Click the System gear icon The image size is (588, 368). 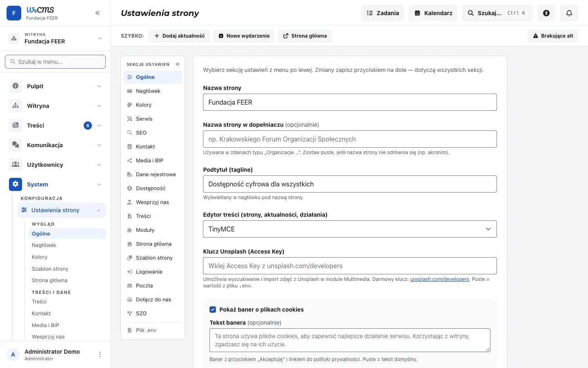[16, 184]
